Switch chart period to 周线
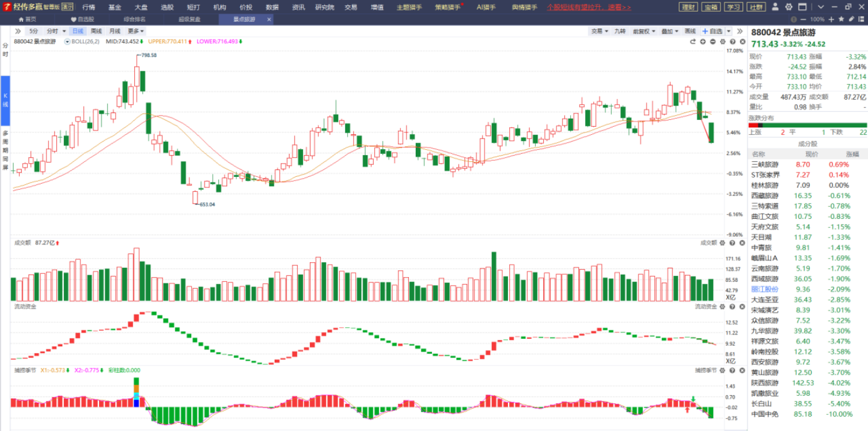This screenshot has width=868, height=431. (96, 31)
